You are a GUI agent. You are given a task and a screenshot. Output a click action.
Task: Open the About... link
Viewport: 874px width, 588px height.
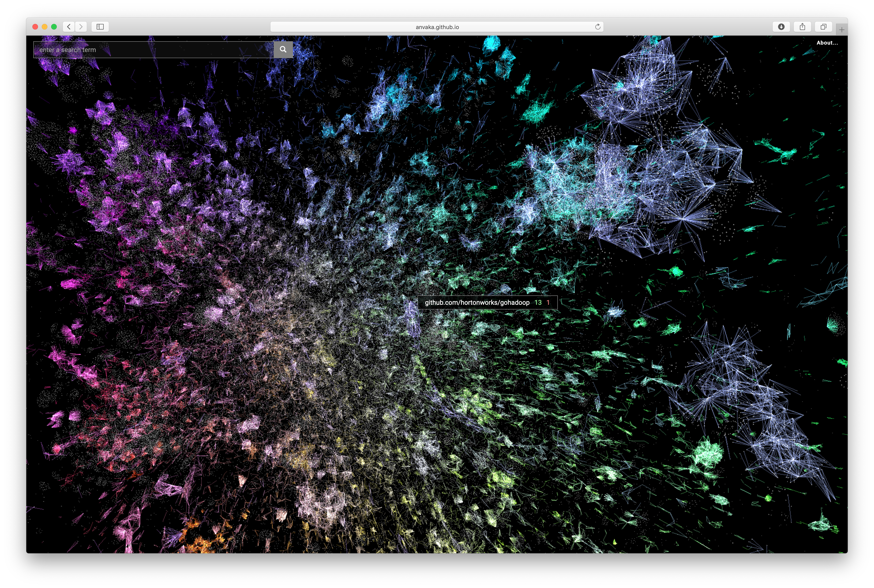pos(827,43)
